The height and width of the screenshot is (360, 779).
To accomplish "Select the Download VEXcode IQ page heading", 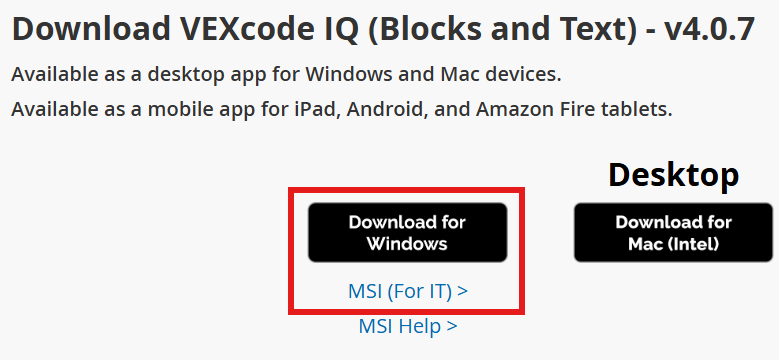I will [x=384, y=29].
